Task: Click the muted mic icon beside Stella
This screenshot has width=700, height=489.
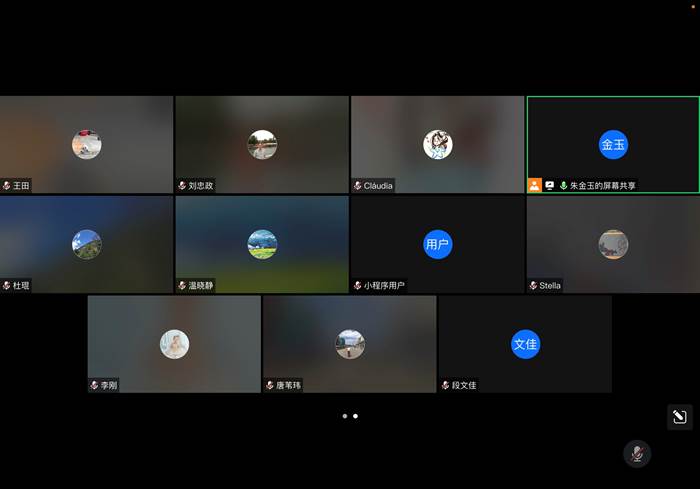Action: [x=533, y=286]
